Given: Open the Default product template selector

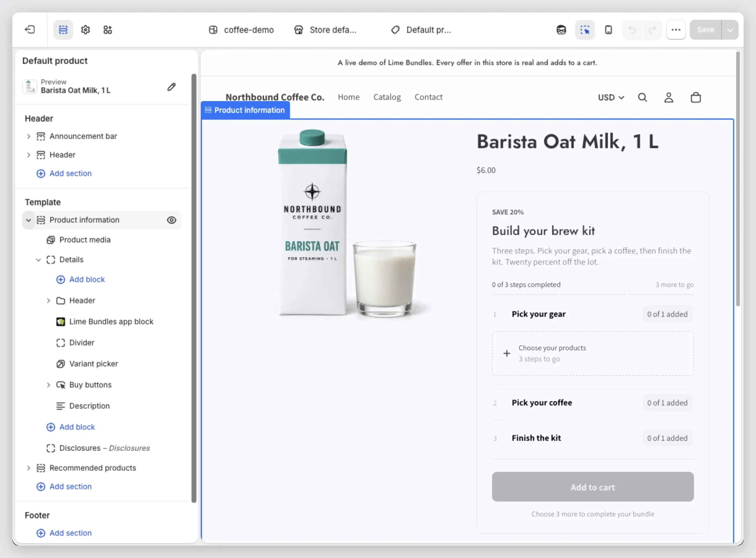Looking at the screenshot, I should click(x=421, y=30).
